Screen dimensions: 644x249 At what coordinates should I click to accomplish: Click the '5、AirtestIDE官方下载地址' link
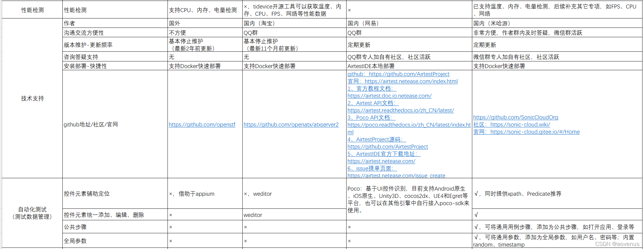(384, 154)
